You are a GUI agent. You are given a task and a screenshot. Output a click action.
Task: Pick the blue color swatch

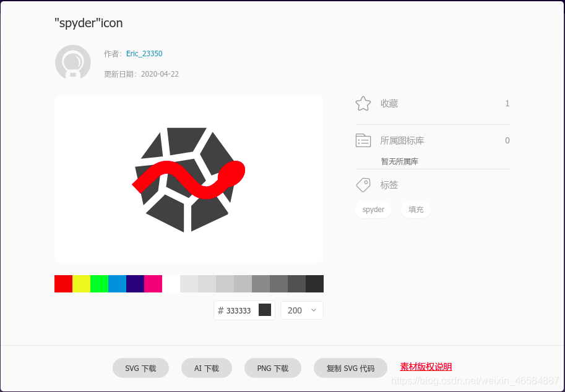pos(118,284)
